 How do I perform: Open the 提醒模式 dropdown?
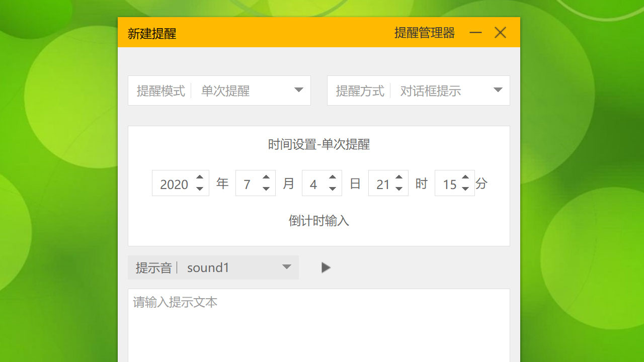[x=299, y=90]
